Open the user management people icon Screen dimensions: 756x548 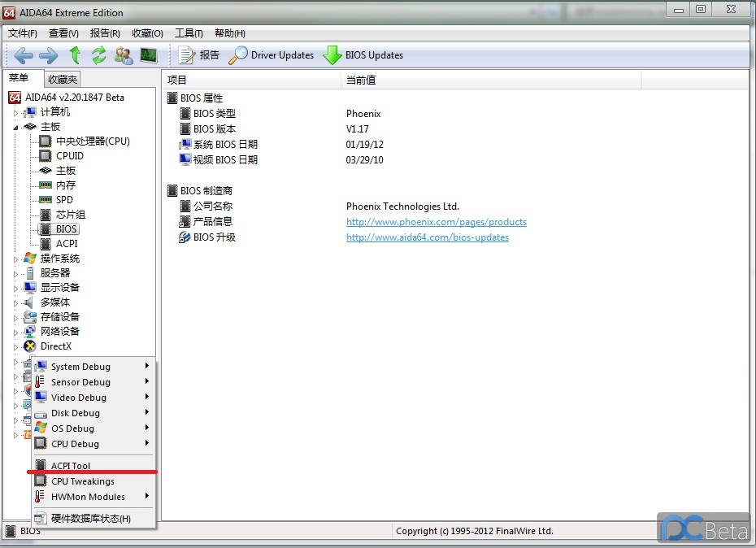click(x=124, y=55)
